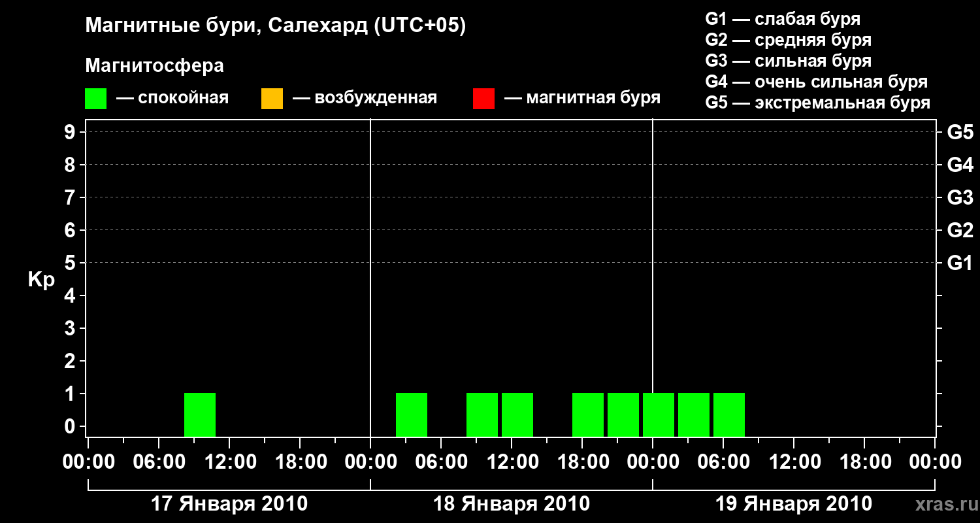The width and height of the screenshot is (980, 523).
Task: Click the '12:00' time label under 17 January
Action: pos(229,462)
